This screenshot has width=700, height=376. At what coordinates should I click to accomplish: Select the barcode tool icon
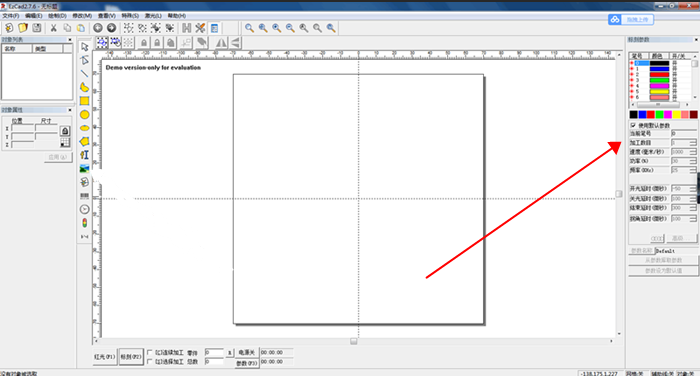[84, 196]
